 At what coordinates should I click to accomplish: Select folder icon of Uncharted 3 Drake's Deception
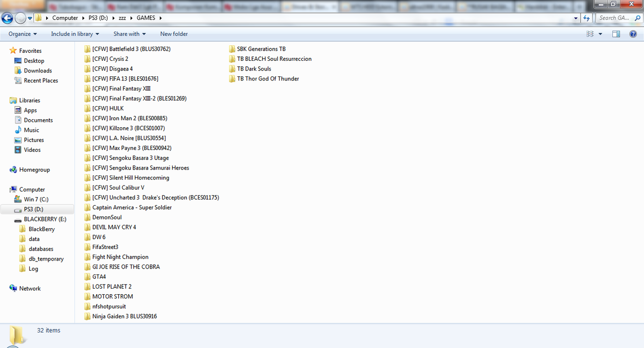(88, 198)
